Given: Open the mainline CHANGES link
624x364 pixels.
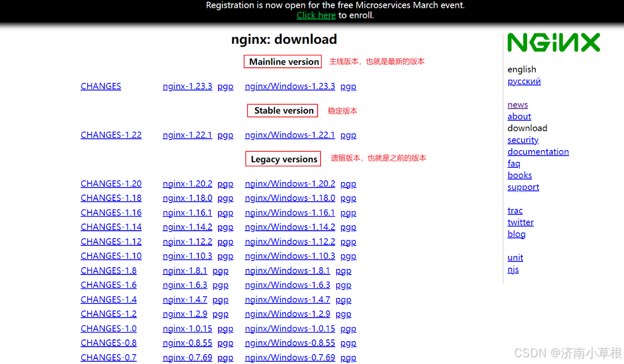Looking at the screenshot, I should (101, 86).
